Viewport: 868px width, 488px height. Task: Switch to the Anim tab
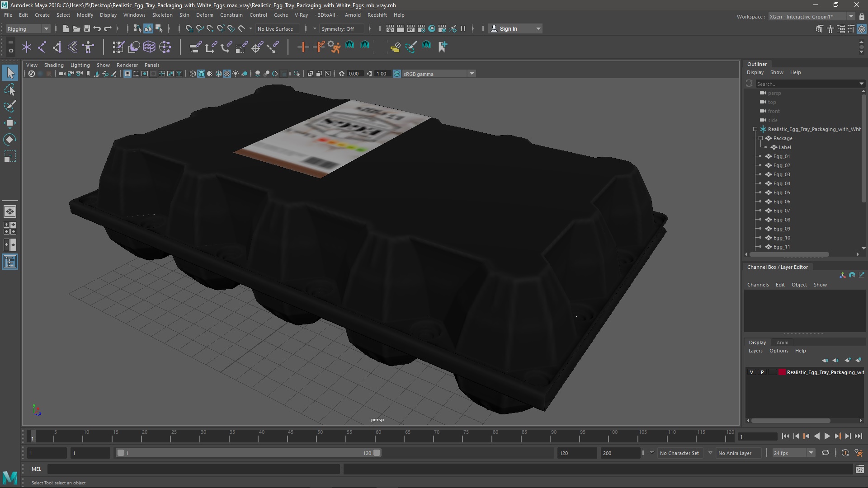(x=782, y=343)
